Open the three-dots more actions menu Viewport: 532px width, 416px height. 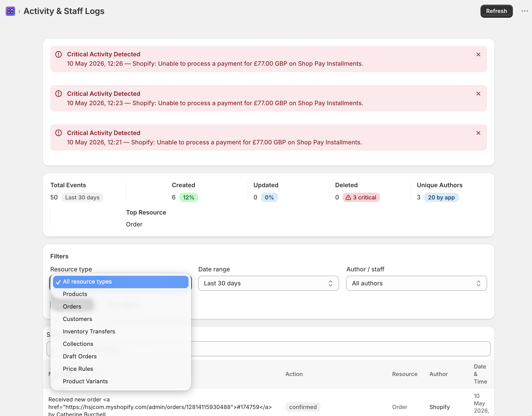point(525,11)
